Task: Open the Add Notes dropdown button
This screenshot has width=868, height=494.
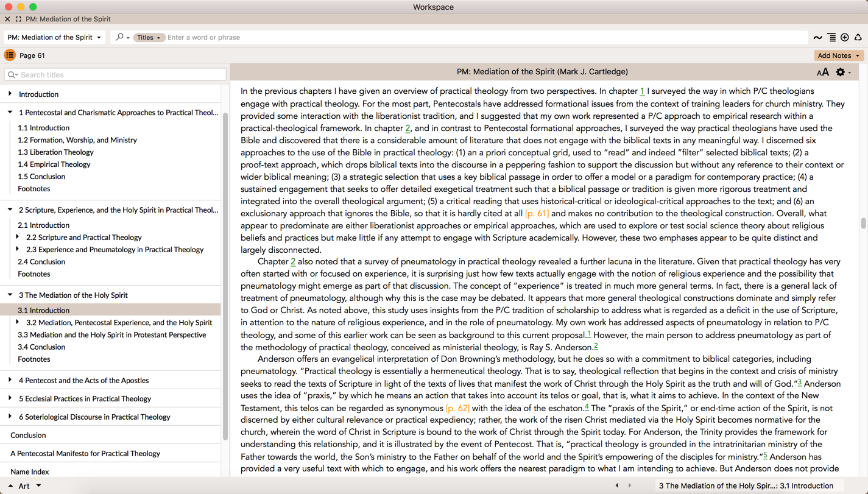Action: (839, 55)
